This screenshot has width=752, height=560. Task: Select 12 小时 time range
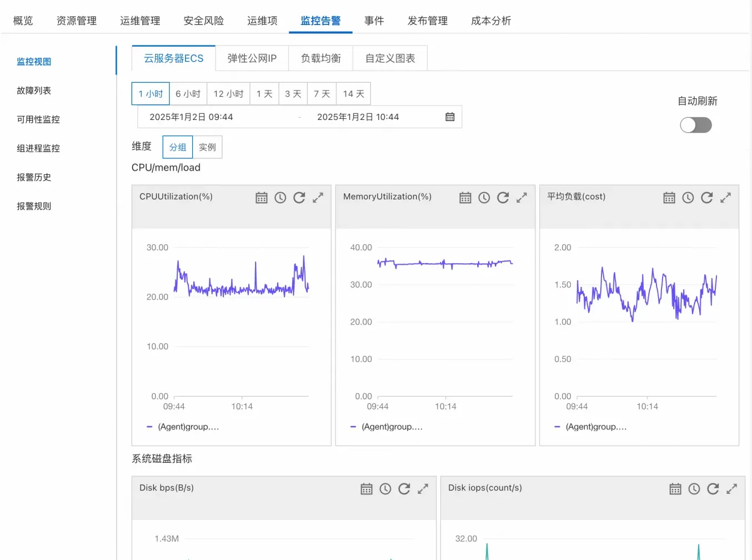point(229,94)
